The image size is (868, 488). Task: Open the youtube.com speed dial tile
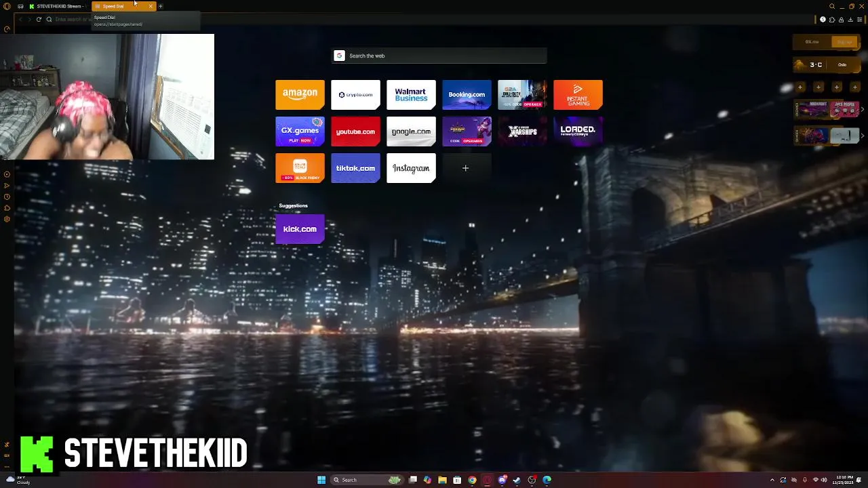tap(355, 131)
